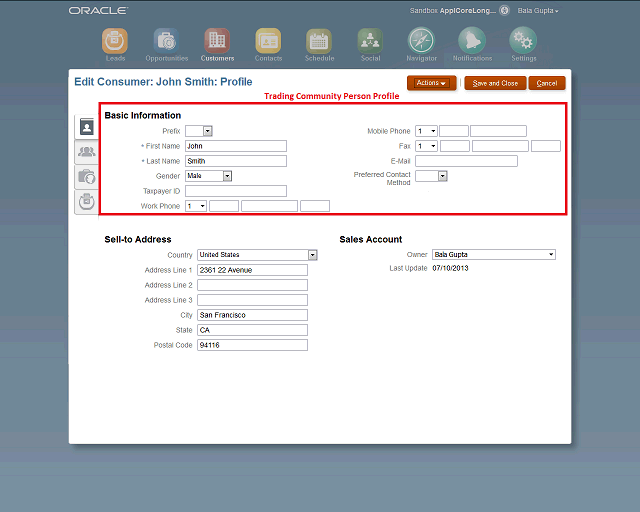Open Bala Gupta user menu

[538, 11]
